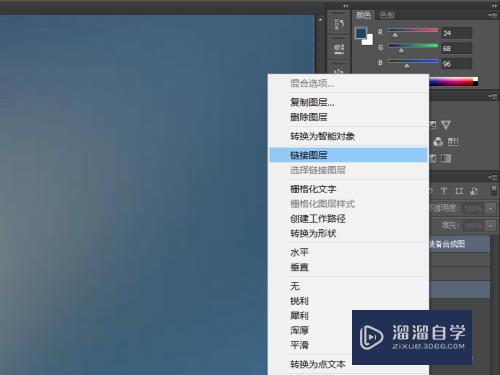The image size is (500, 375).
Task: Collapse the icon dock double arrows
Action: tap(346, 6)
